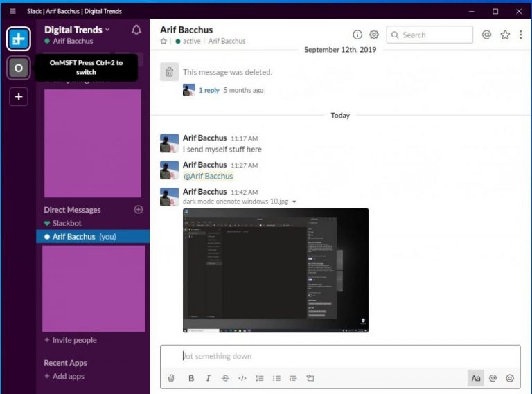Click the I send myself stuff here message
This screenshot has width=532, height=394.
coord(222,150)
